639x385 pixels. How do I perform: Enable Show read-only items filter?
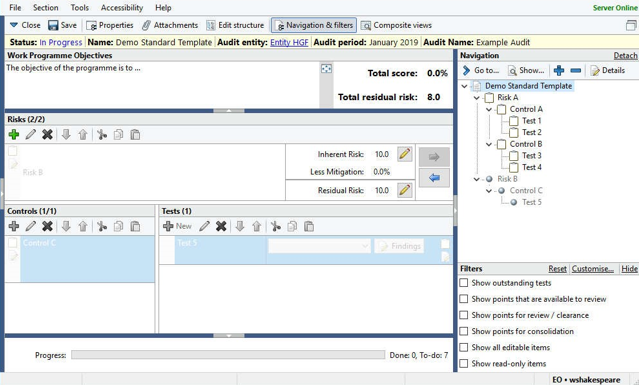tap(464, 363)
